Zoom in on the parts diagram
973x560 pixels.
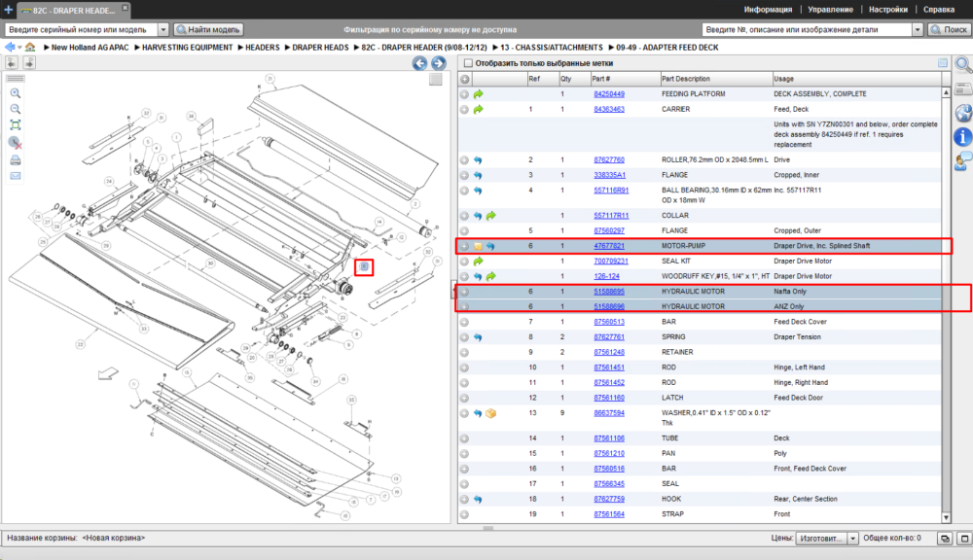pyautogui.click(x=16, y=93)
